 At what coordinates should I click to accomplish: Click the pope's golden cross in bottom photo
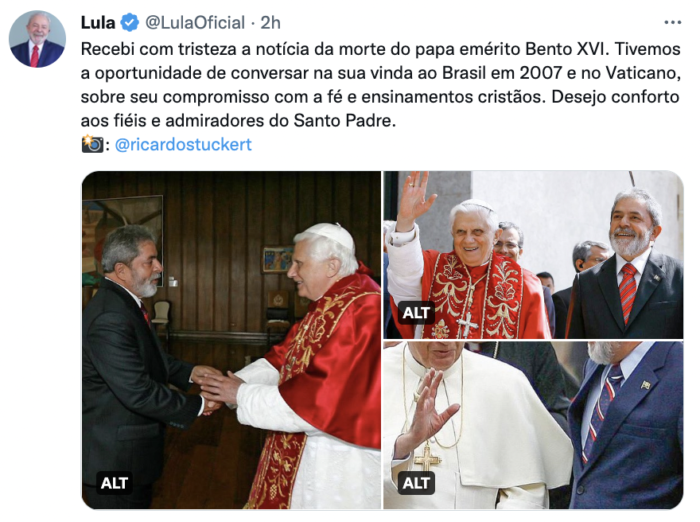coord(427,457)
